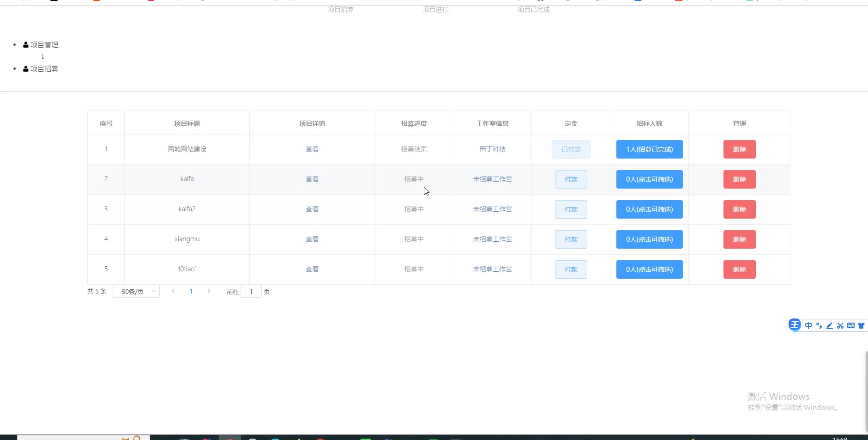The image size is (868, 440).
Task: View details of the kaifa2 project
Action: [312, 209]
